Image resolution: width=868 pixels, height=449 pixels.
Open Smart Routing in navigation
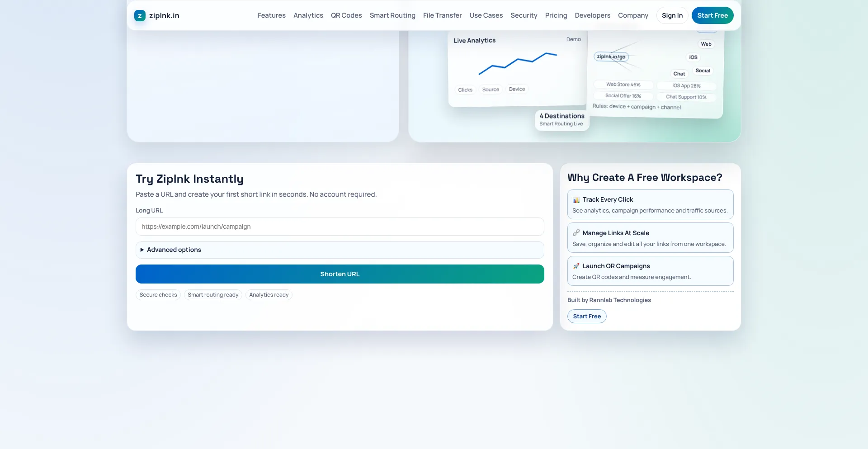392,15
